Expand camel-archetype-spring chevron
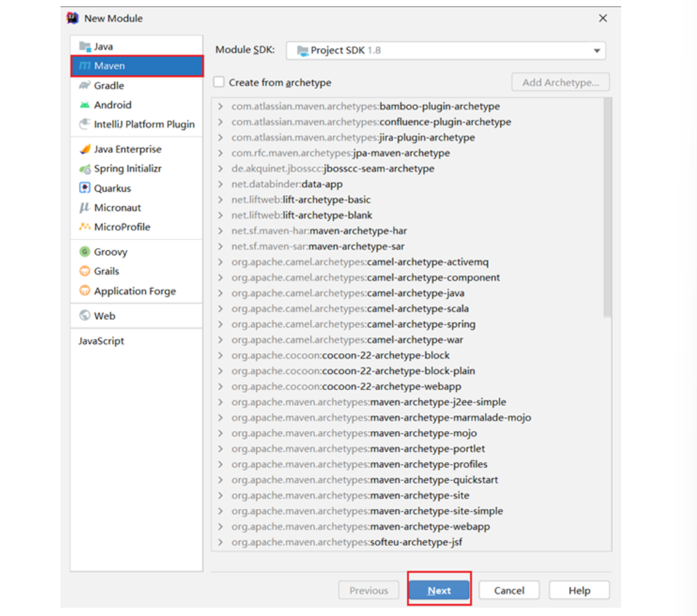This screenshot has width=697, height=616. pos(221,324)
